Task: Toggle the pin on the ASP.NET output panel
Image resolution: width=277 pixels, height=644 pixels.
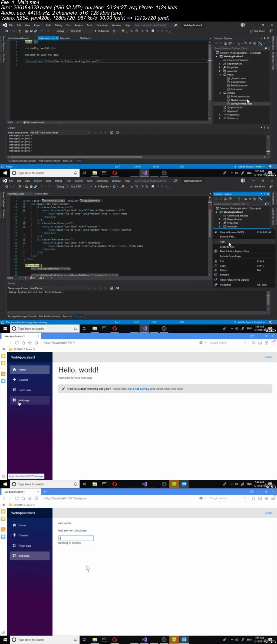Action: point(265,128)
